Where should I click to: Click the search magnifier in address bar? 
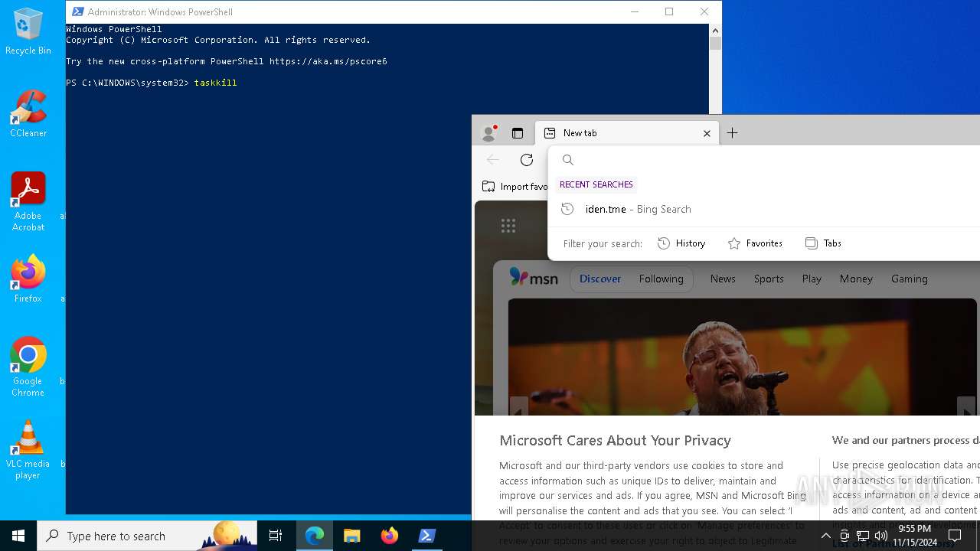point(567,160)
